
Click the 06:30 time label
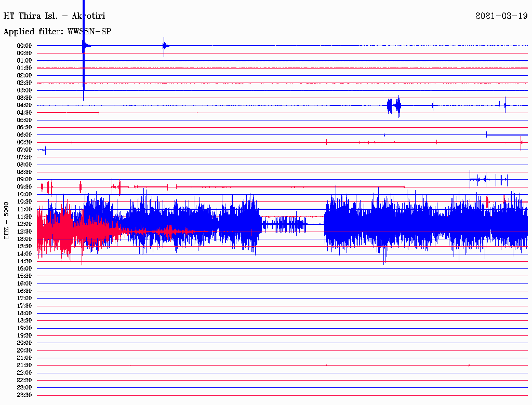[24, 142]
